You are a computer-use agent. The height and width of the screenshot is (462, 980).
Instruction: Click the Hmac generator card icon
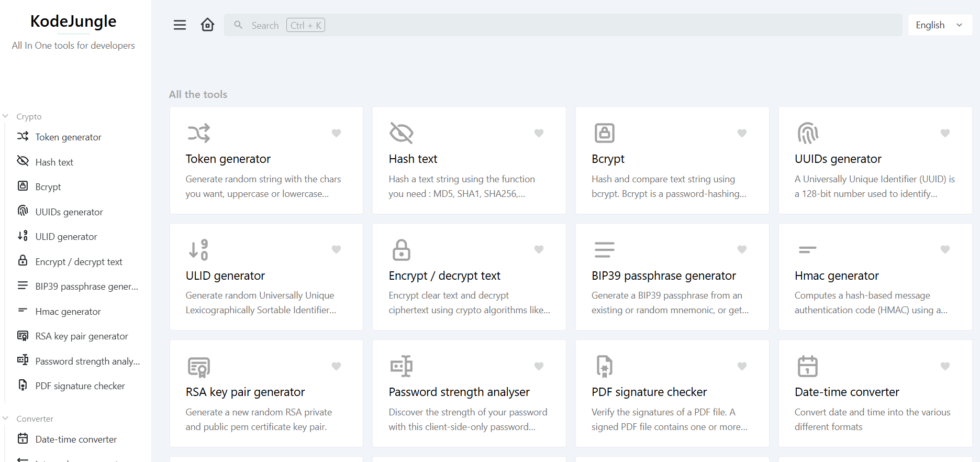pos(808,249)
